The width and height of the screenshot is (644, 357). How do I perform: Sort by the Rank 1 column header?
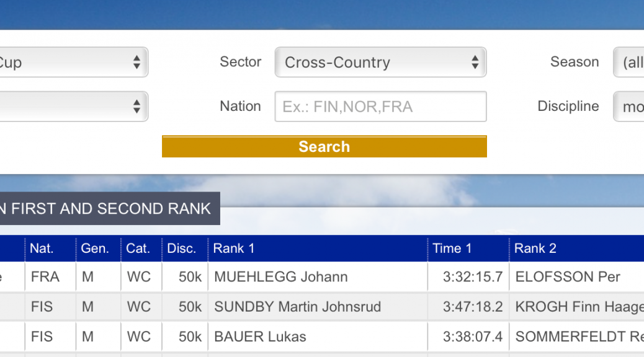(234, 249)
